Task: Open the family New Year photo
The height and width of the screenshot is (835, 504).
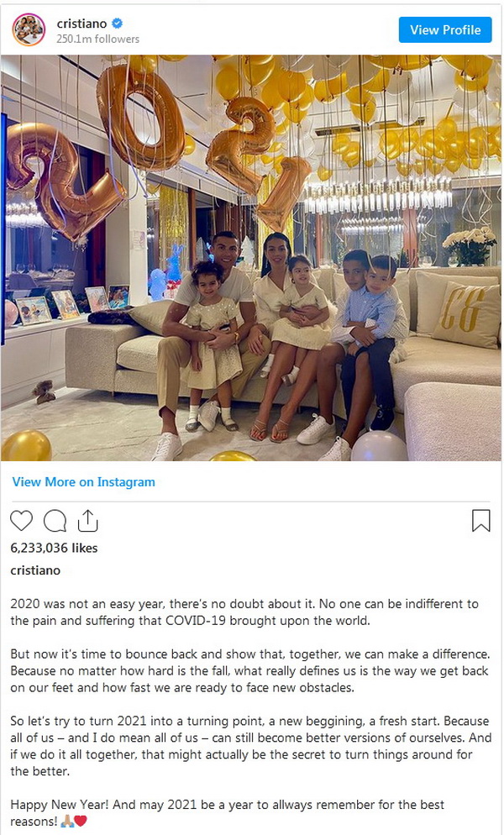Action: click(251, 258)
